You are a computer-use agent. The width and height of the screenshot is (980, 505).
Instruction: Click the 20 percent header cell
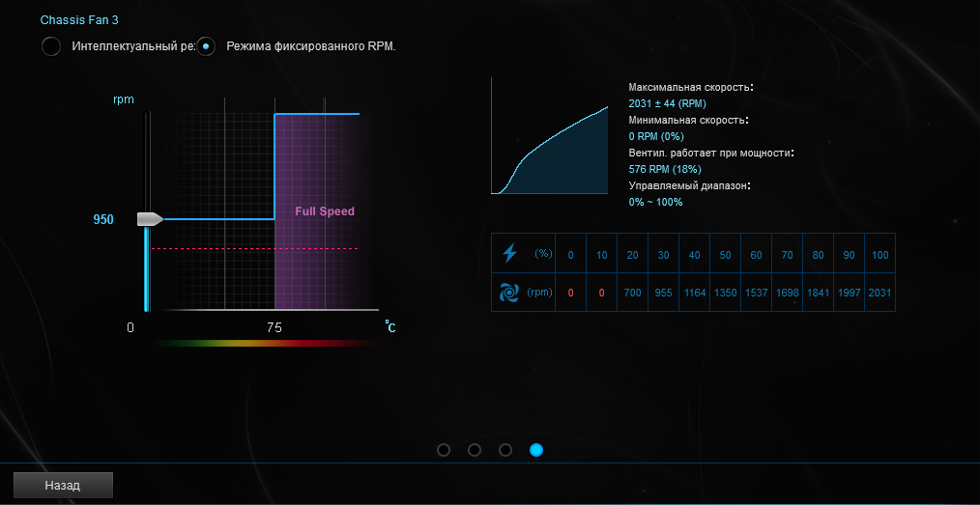(632, 255)
